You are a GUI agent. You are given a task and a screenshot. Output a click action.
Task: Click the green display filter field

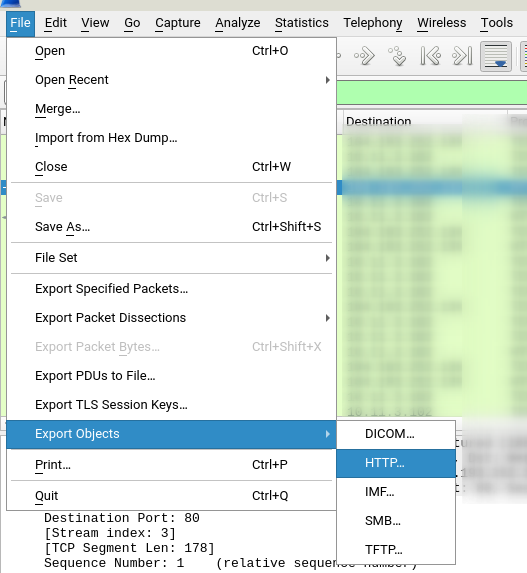(x=431, y=92)
